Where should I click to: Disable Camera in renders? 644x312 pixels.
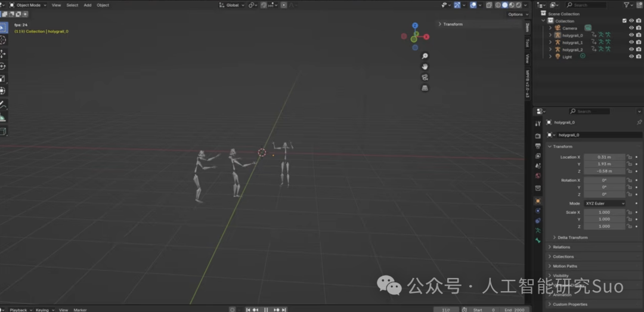click(x=639, y=28)
